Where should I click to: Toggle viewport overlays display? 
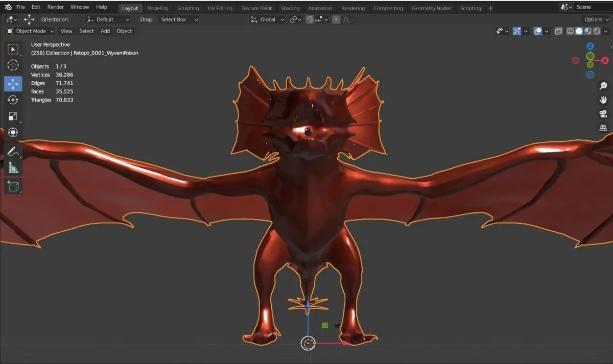click(x=538, y=31)
